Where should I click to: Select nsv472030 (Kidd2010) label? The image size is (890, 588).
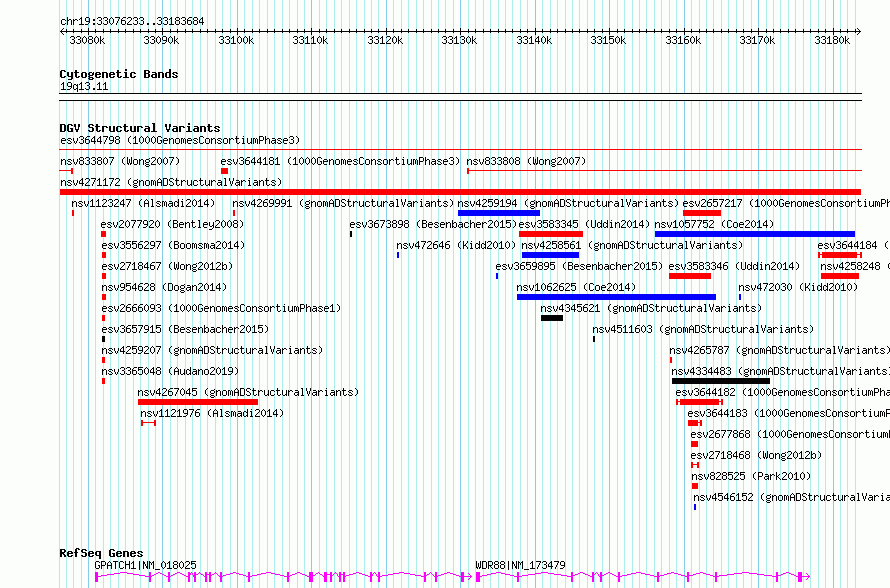tap(798, 287)
